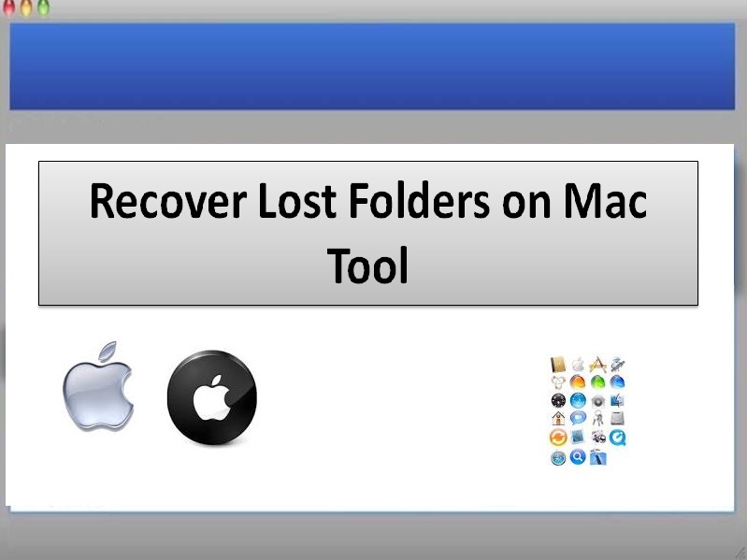Open the iChat video bubble icon

579,418
